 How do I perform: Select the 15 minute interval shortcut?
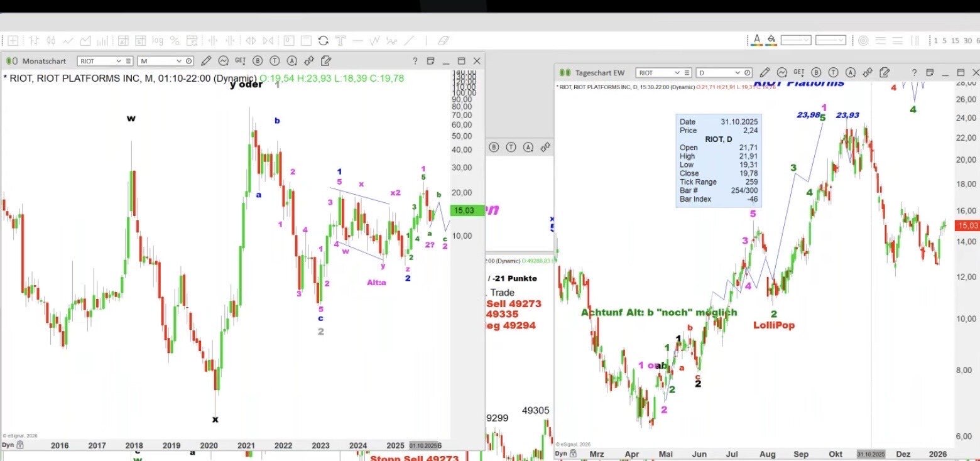(x=954, y=41)
